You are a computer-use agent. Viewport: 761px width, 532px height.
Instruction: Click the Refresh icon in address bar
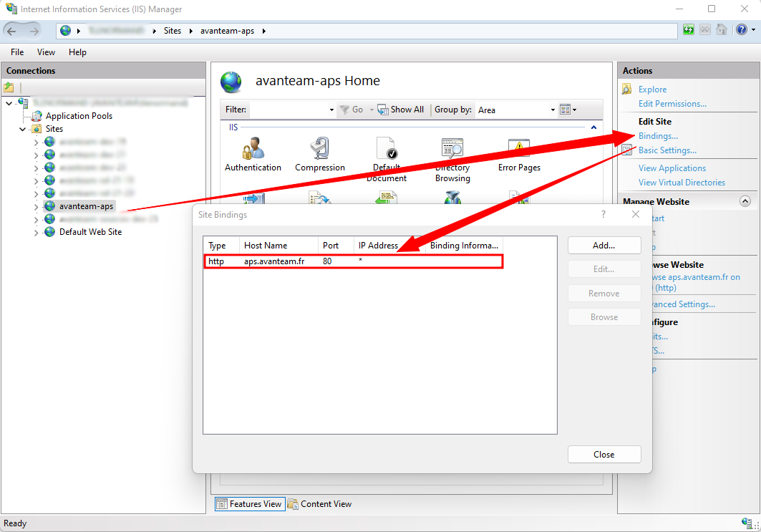click(689, 30)
